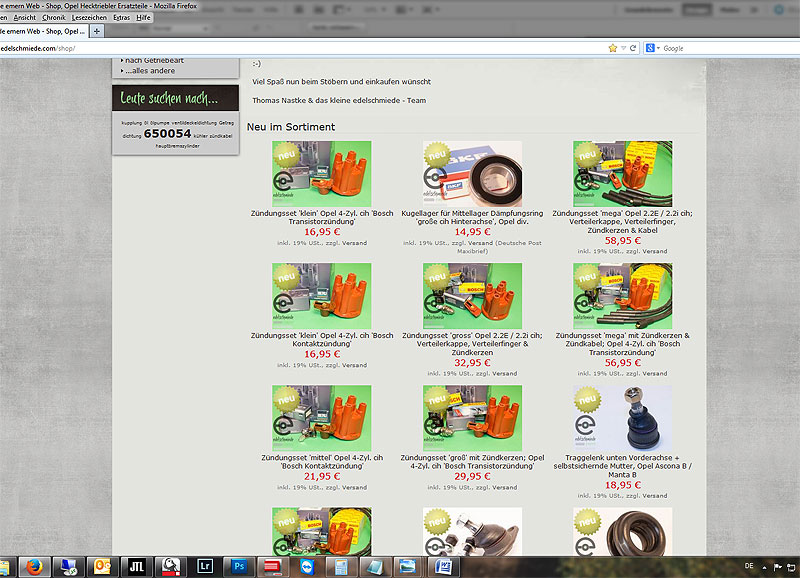Open Kugellager für Mittellager product link
This screenshot has width=800, height=578.
coord(472,217)
